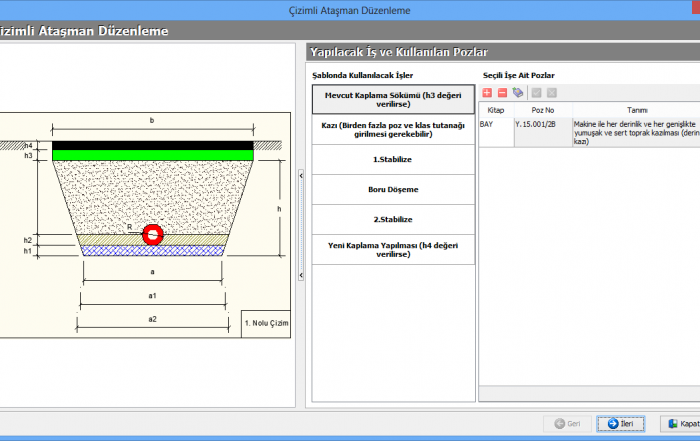Click the 'Tanımı' column header
Image resolution: width=700 pixels, height=441 pixels.
[x=636, y=110]
